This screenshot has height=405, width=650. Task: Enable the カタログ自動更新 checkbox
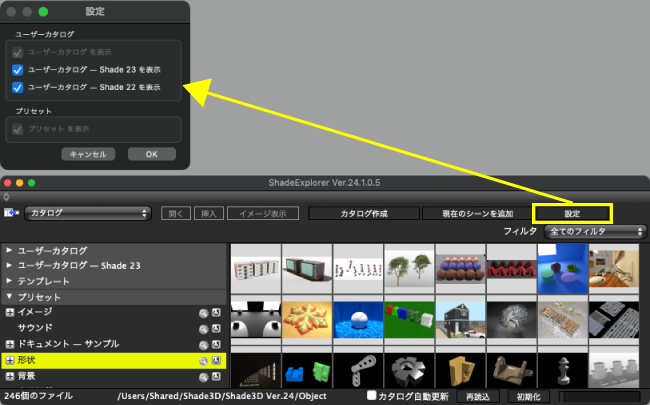coord(372,395)
